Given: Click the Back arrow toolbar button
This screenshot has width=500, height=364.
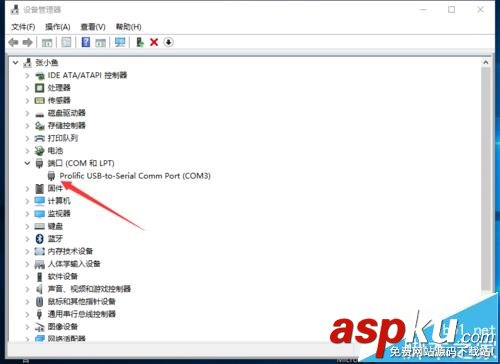Looking at the screenshot, I should click(13, 42).
